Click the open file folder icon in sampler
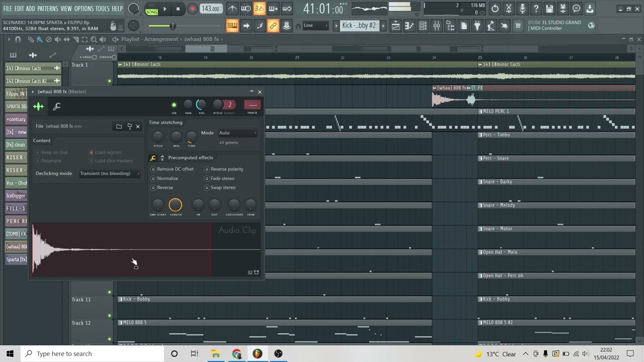Screen dimensions: 644x362 119,126
